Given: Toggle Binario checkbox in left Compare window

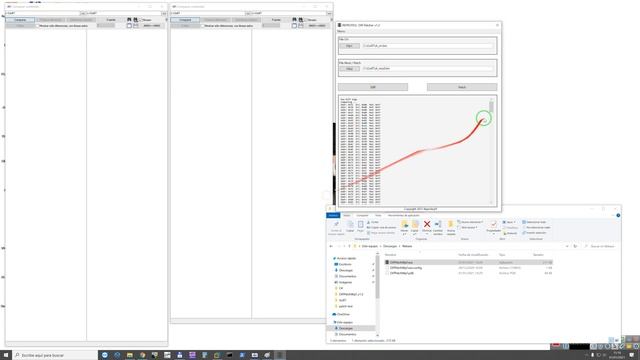Looking at the screenshot, I should 140,20.
